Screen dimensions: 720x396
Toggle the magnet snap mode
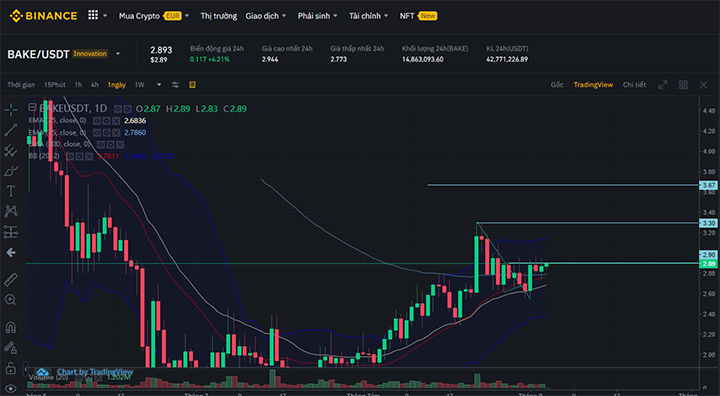pyautogui.click(x=11, y=328)
